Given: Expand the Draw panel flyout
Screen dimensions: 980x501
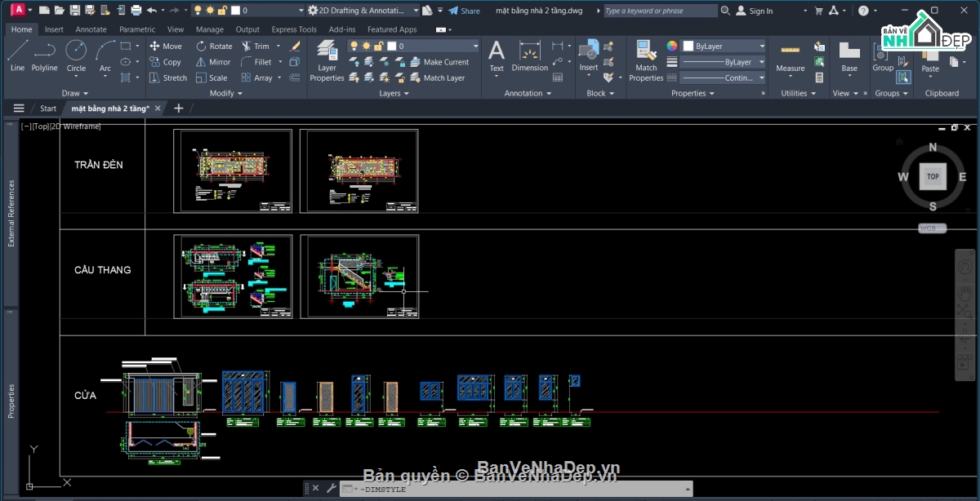Looking at the screenshot, I should (75, 93).
